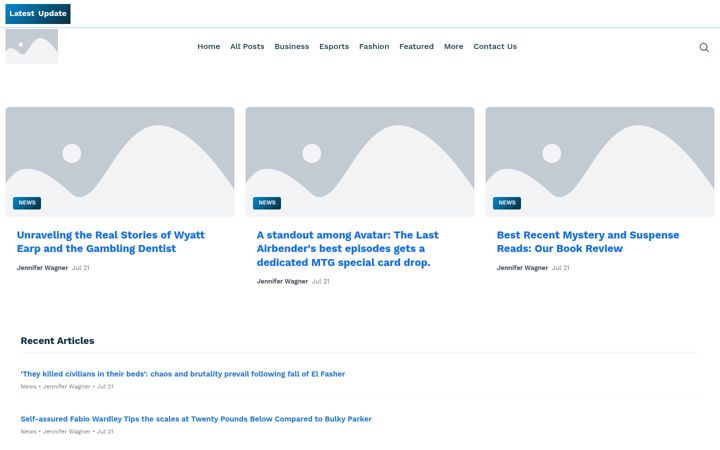Open the Featured menu item

click(x=416, y=46)
